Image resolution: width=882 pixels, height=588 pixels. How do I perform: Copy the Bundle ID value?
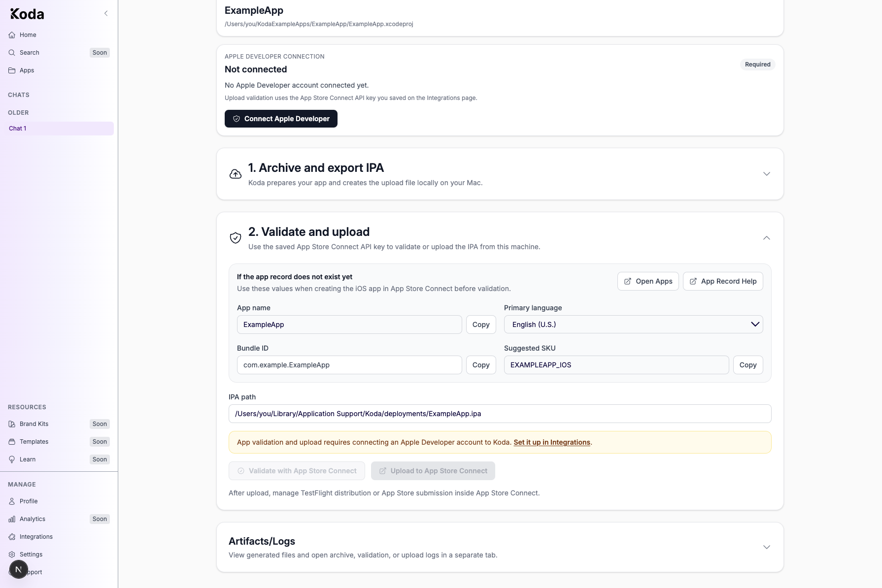[x=481, y=365]
